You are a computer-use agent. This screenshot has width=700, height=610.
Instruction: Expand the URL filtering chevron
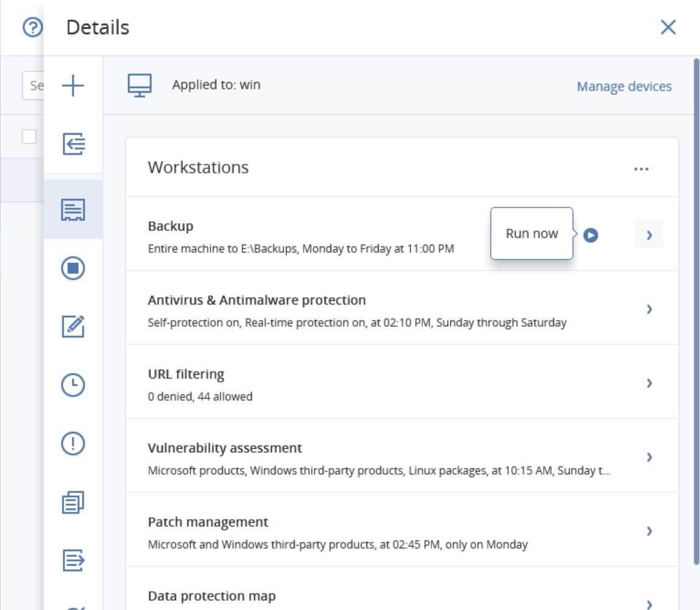tap(649, 383)
